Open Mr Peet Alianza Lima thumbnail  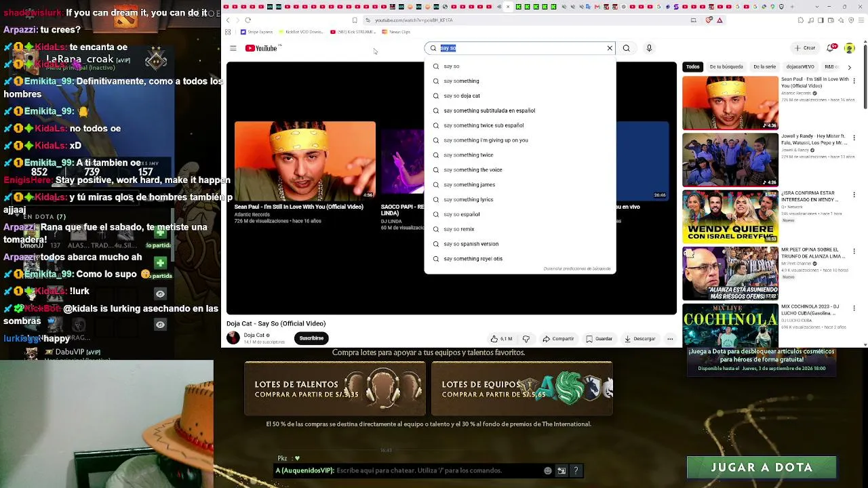[730, 274]
